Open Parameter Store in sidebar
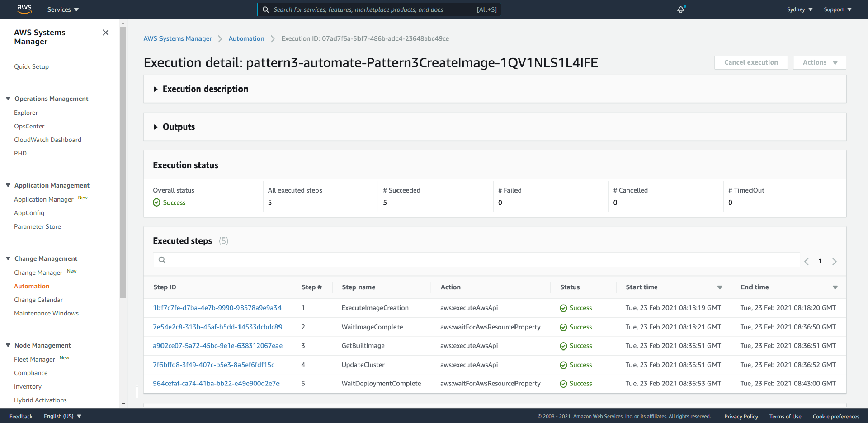The height and width of the screenshot is (423, 868). tap(37, 226)
